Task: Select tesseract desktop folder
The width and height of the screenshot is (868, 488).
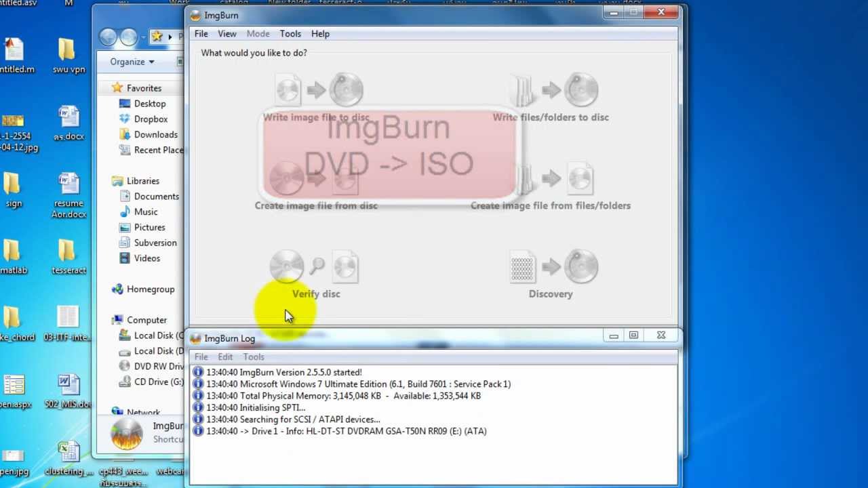Action: [x=68, y=257]
